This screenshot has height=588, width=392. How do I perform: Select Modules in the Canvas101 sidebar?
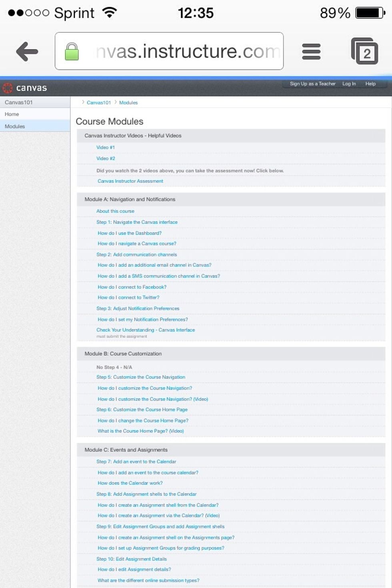[15, 126]
